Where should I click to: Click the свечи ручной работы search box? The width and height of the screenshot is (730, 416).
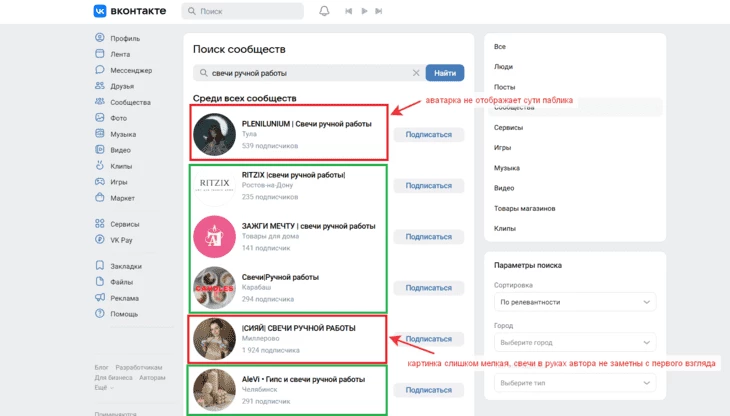pos(309,73)
